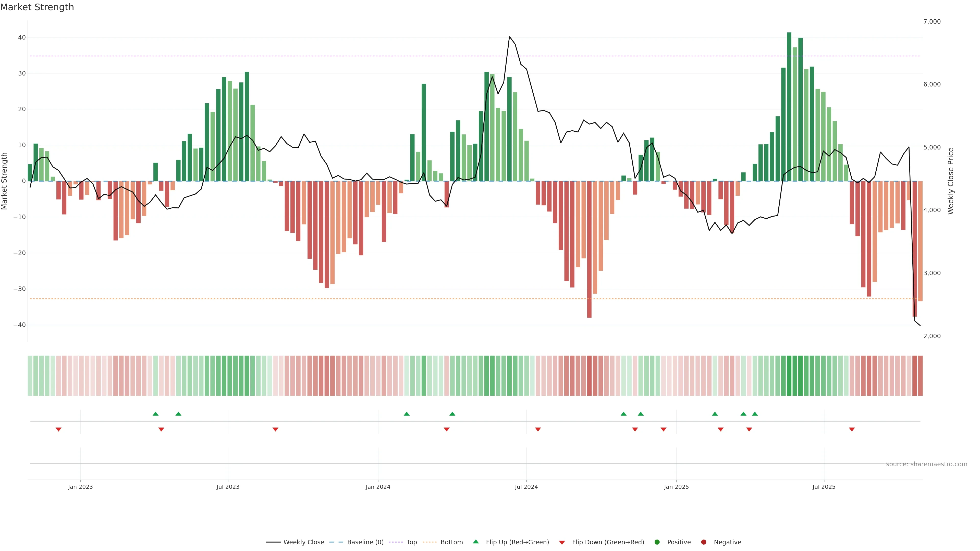Click the Flip Down red triangle legend icon
980x551 pixels.
coord(562,542)
